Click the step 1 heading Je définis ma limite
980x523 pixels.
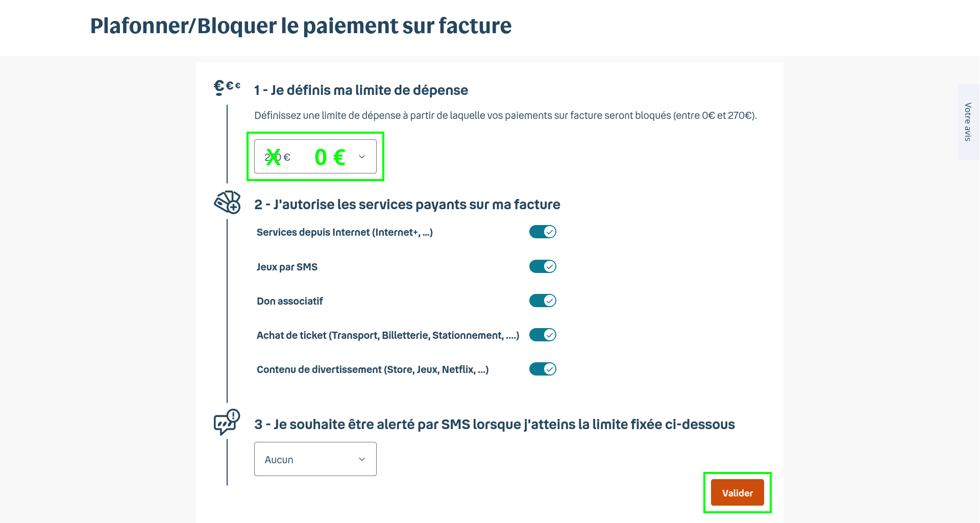[361, 90]
